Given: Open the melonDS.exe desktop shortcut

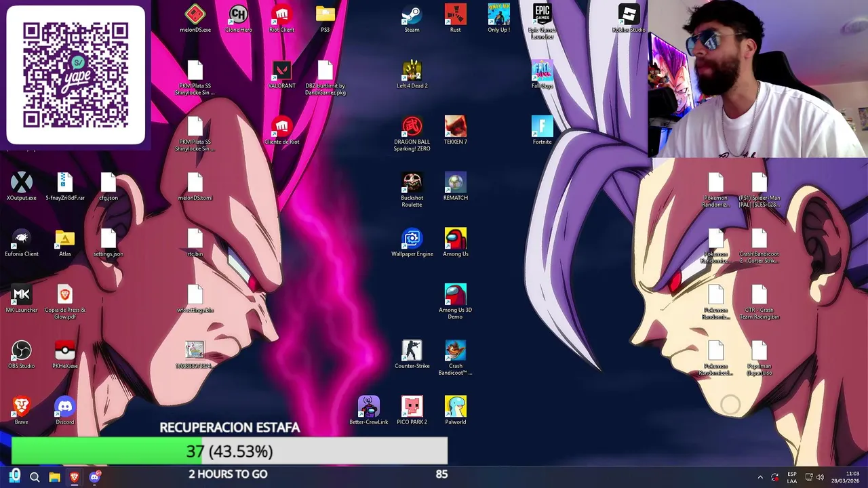Looking at the screenshot, I should click(195, 19).
